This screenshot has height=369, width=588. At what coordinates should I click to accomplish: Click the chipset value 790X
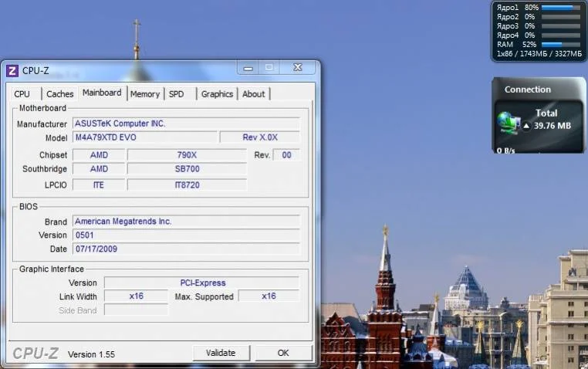pyautogui.click(x=187, y=155)
